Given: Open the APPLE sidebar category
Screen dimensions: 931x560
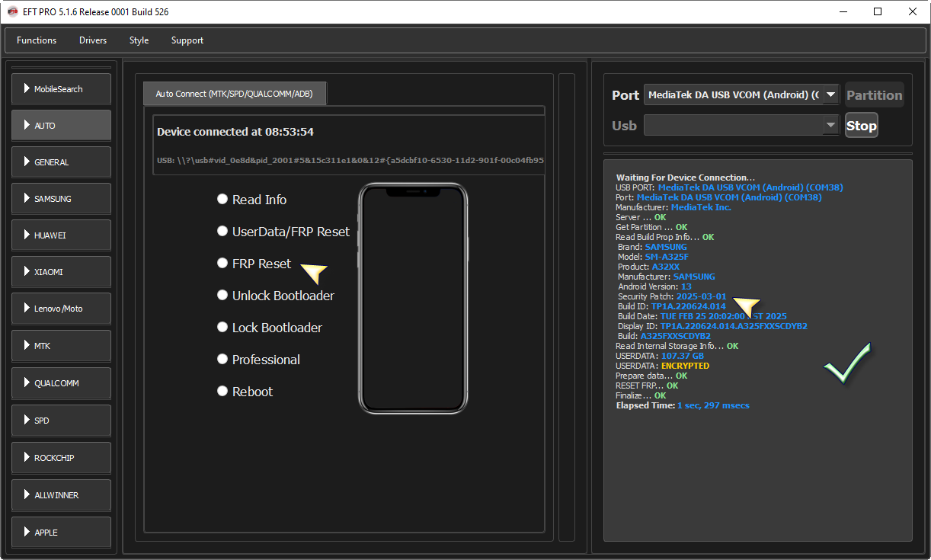Looking at the screenshot, I should pyautogui.click(x=62, y=533).
